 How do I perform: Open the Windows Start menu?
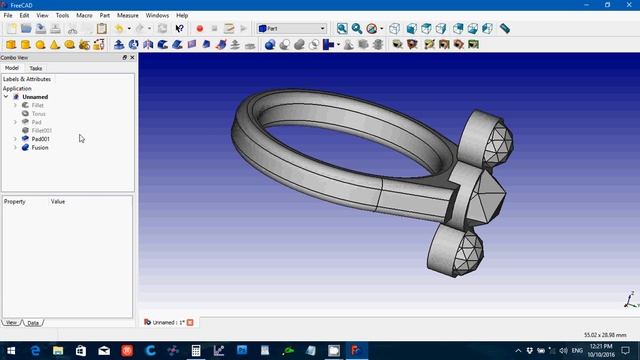tap(11, 351)
